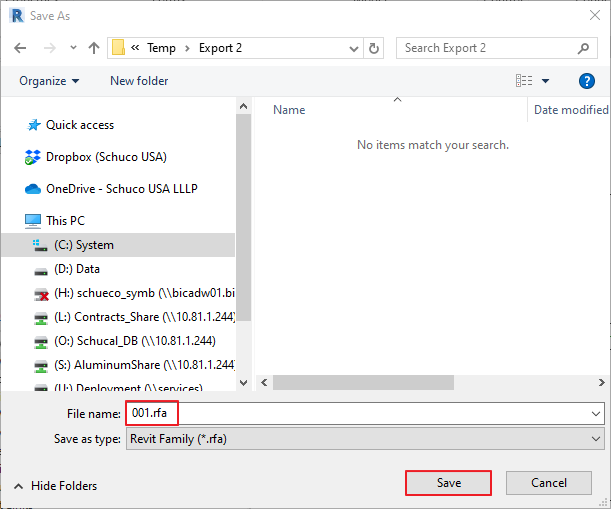The width and height of the screenshot is (611, 509).
Task: Refresh the Export 2 folder view
Action: click(374, 48)
